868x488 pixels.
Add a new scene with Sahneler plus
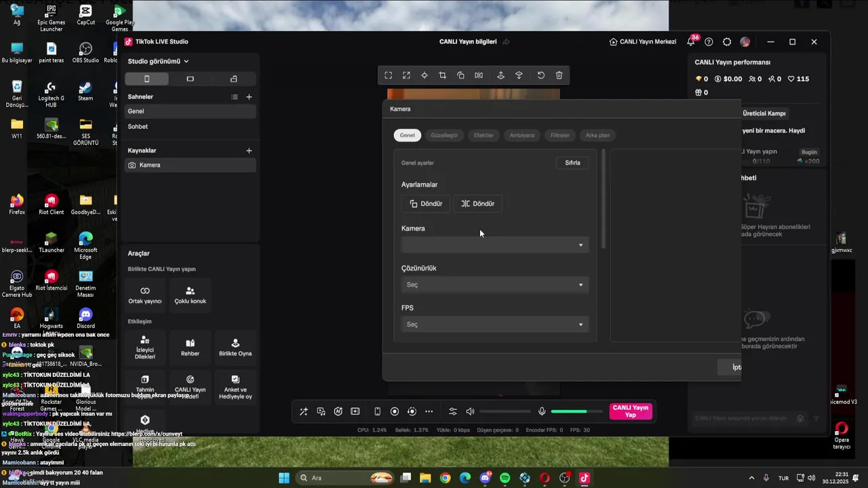249,97
